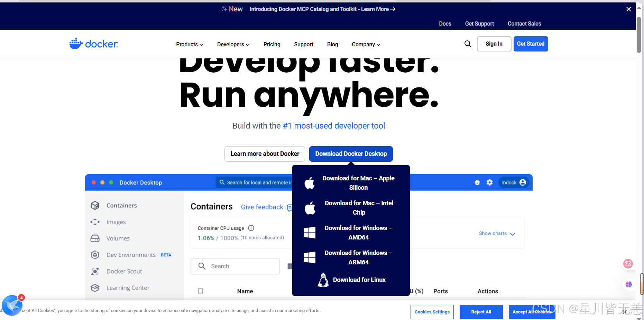Screen dimensions: 644x320
Task: Click the Docker Scout icon in sidebar
Action: click(95, 271)
